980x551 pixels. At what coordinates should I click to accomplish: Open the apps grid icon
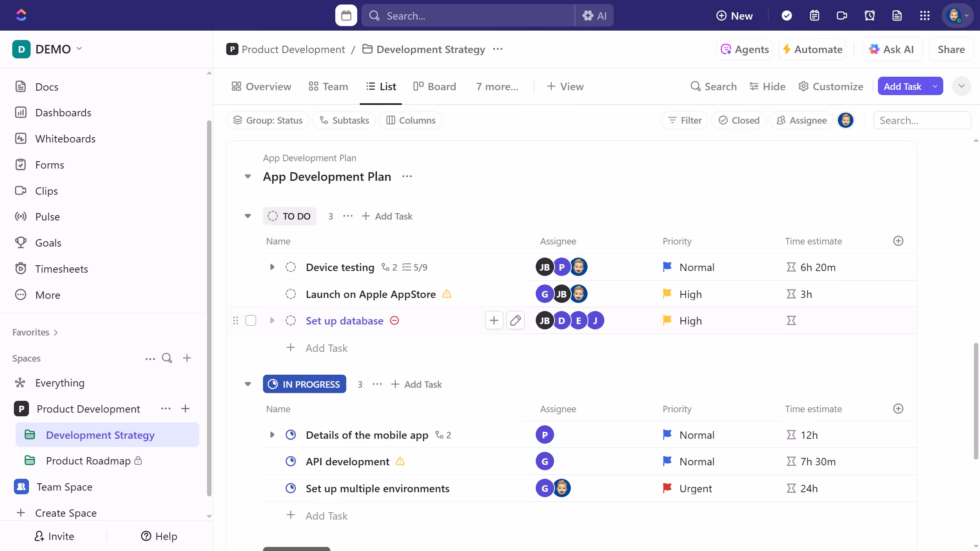coord(925,16)
